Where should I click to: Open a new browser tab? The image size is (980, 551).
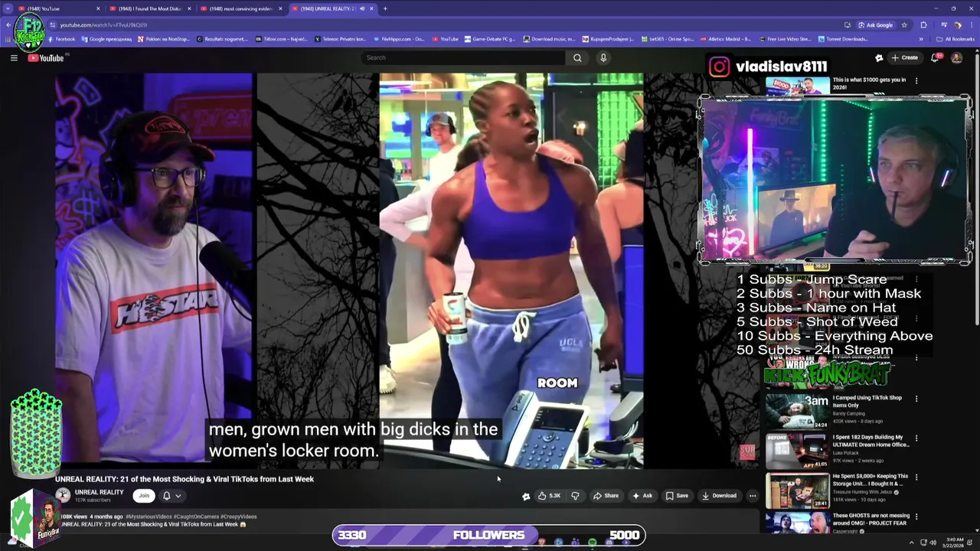pyautogui.click(x=385, y=8)
